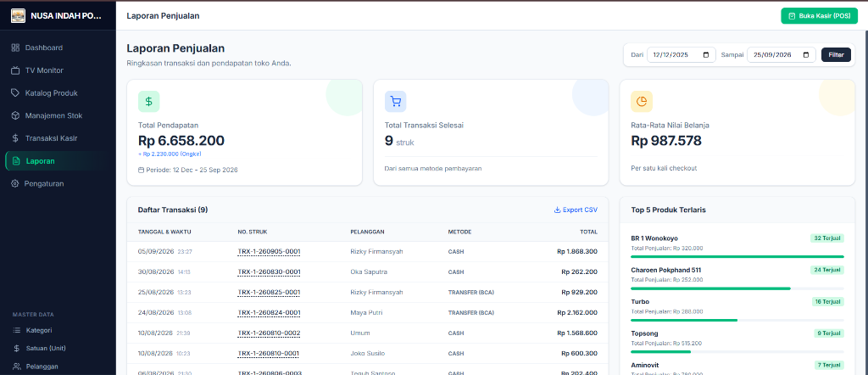Viewport: 868px width, 375px height.
Task: Click the Charoen Pokphand 511 progress bar
Action: click(737, 288)
